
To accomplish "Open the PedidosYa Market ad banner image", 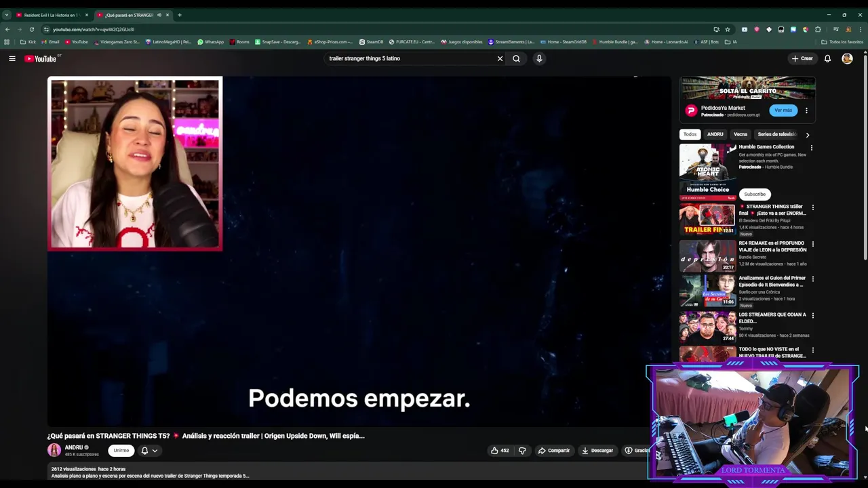I will [x=747, y=89].
